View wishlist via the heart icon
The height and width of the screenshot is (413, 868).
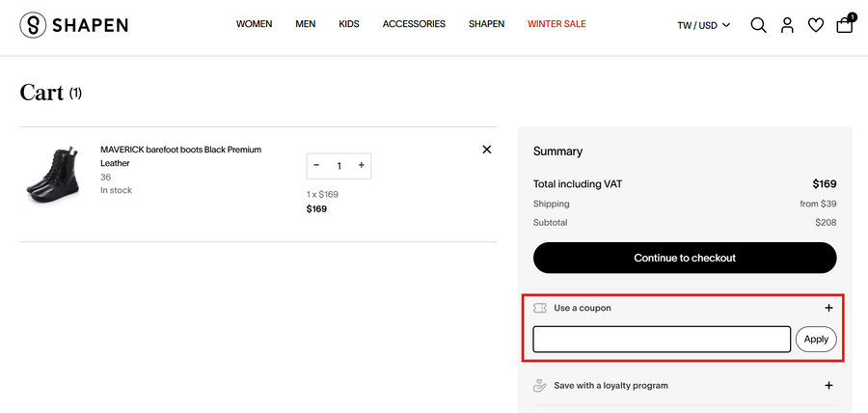click(x=816, y=25)
